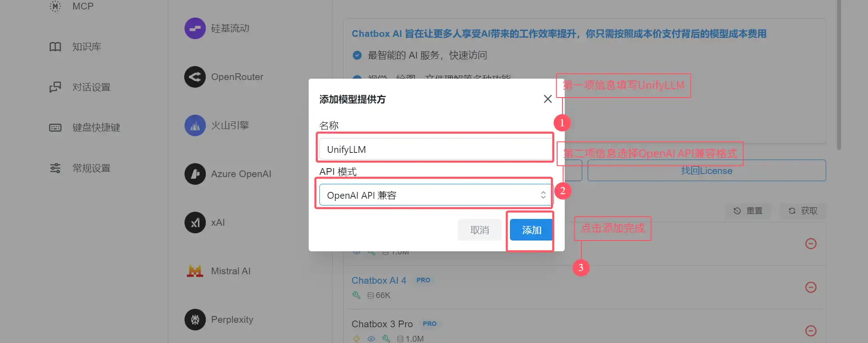Screen dimensions: 868x343
Task: Select the 硅基流动 provider icon
Action: 195,28
